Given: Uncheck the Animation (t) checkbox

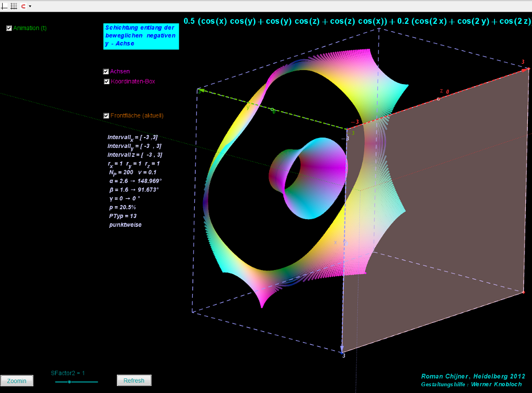Looking at the screenshot, I should click(x=9, y=28).
